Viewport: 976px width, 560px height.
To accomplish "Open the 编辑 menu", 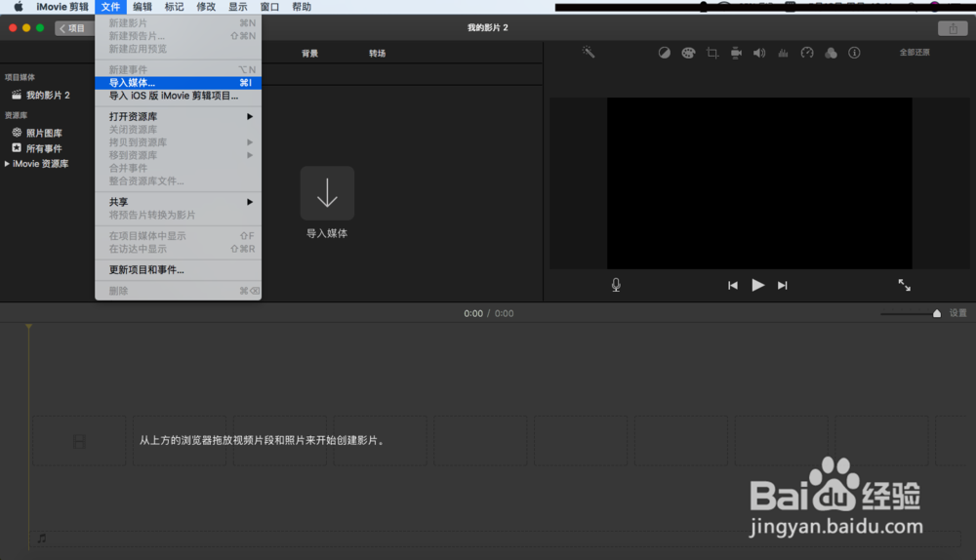I will [142, 7].
